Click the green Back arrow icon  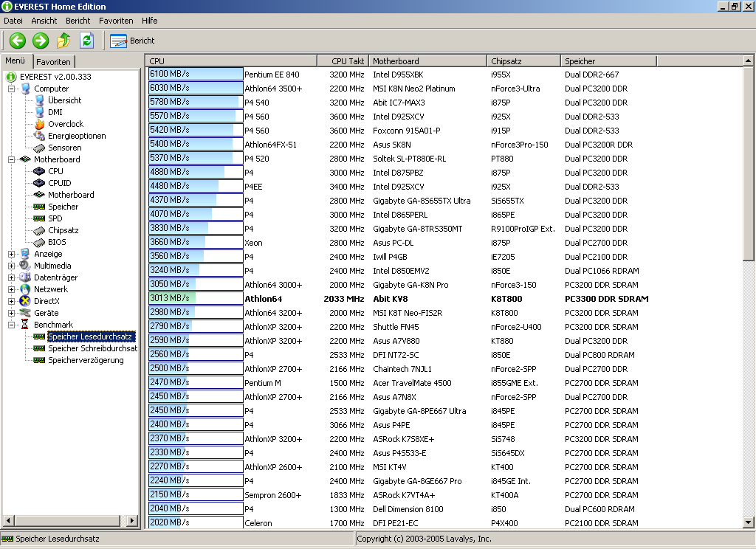[18, 41]
